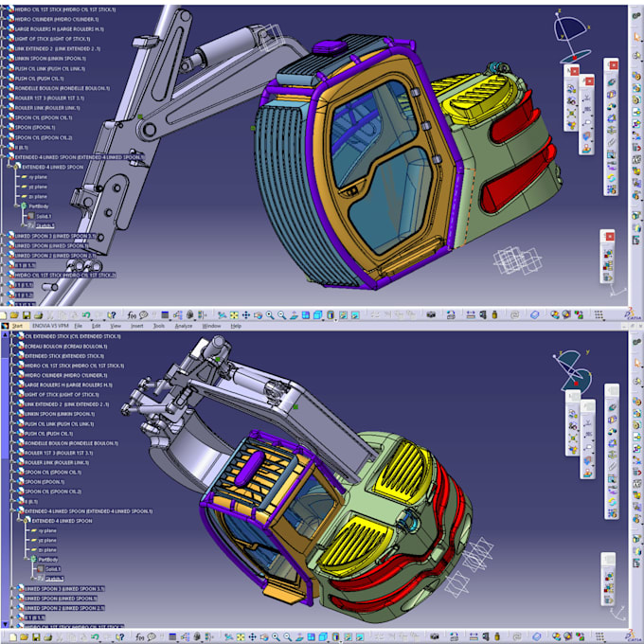Select Sketch.1 in top window tree

tap(45, 225)
